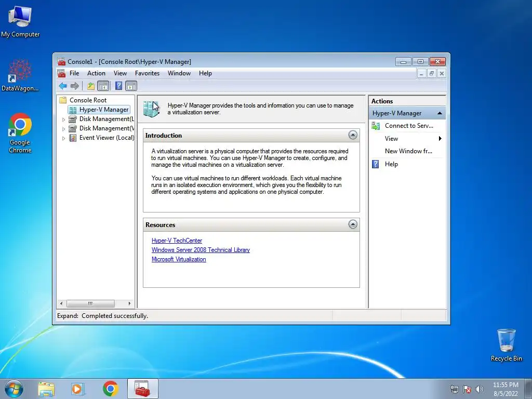Open the Google Chrome desktop shortcut
The image size is (532, 399).
[x=20, y=133]
